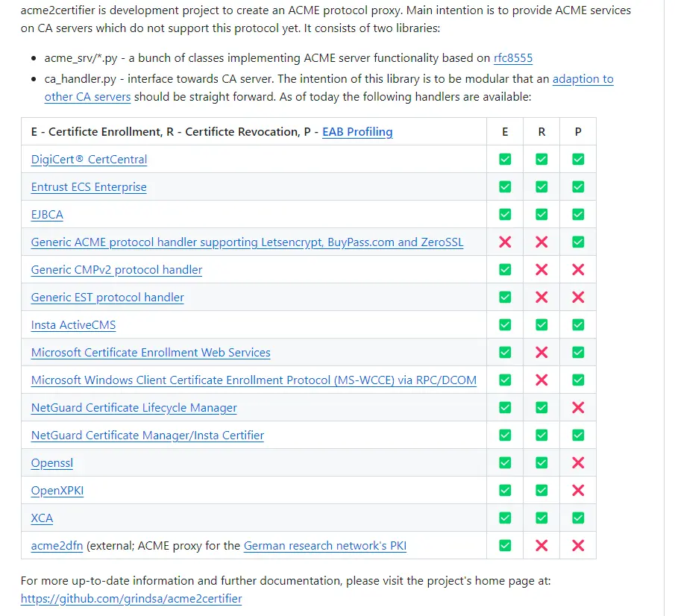Open the Openssl handler link
675x616 pixels.
click(53, 463)
